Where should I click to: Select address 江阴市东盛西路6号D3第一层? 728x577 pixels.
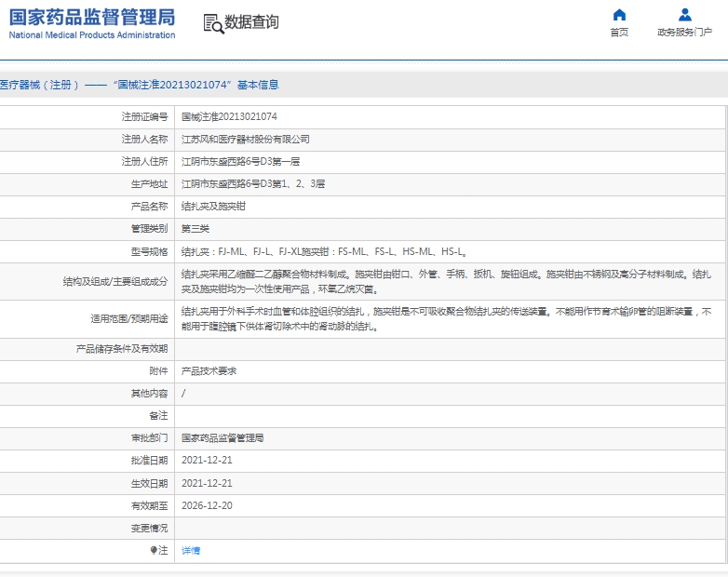pos(240,162)
